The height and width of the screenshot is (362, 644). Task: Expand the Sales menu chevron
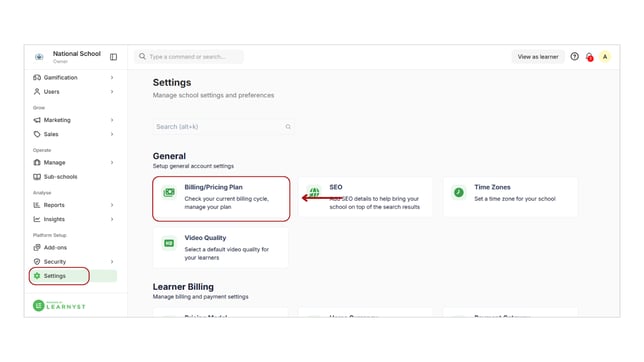[112, 134]
